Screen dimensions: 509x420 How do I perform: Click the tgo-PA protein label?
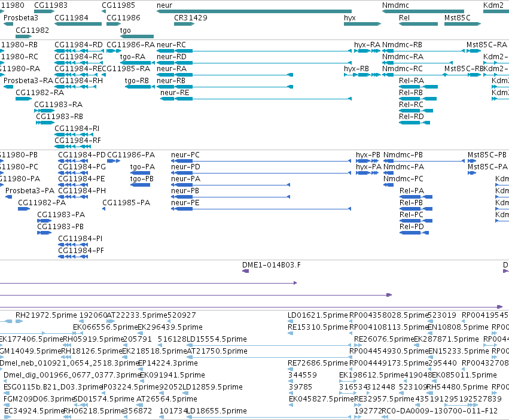click(142, 167)
